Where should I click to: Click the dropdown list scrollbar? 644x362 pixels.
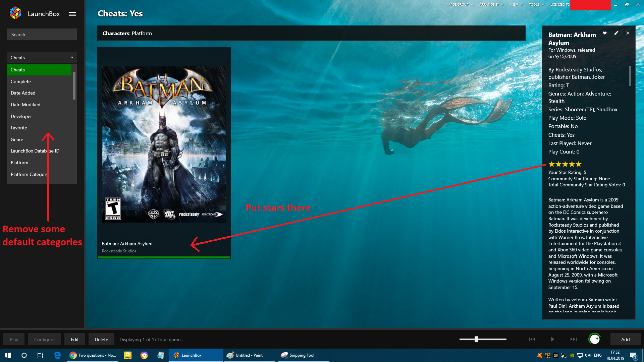coord(74,86)
